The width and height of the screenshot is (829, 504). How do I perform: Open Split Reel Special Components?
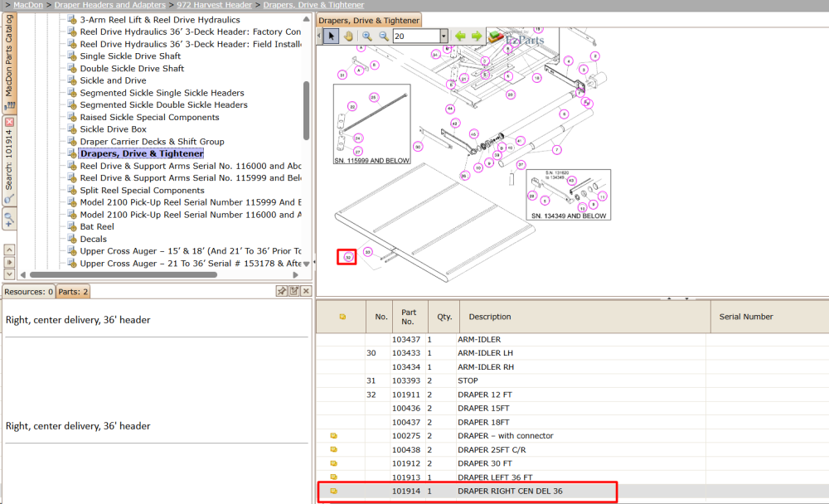coord(142,190)
